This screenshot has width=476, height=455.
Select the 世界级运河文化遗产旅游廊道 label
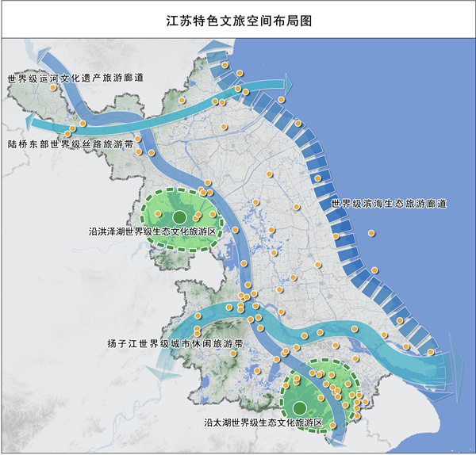click(75, 78)
